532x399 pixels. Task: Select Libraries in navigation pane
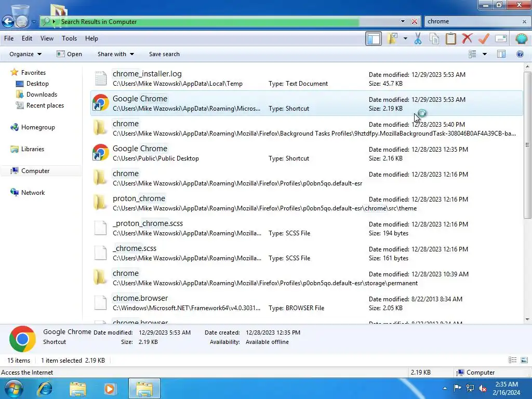pos(32,149)
